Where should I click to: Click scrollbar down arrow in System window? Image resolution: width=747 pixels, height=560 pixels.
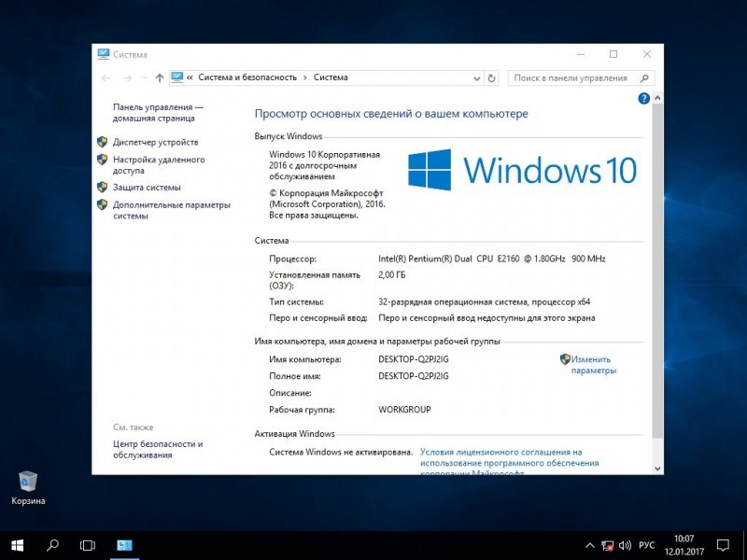pos(657,469)
